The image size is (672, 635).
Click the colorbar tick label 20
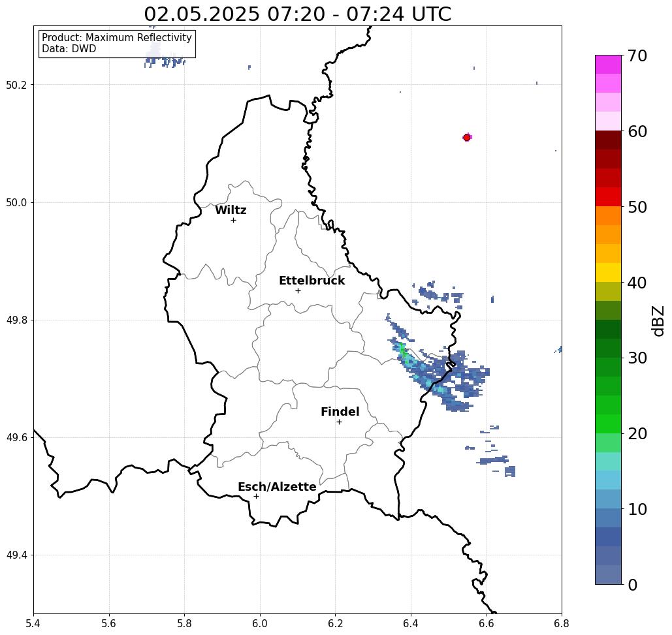click(637, 434)
